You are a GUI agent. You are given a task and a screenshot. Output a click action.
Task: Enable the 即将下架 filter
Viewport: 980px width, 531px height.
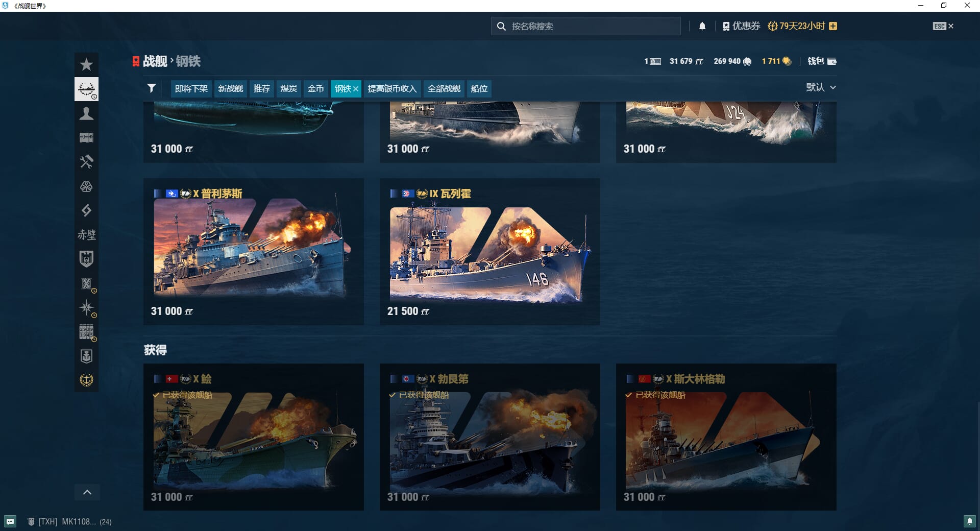coord(191,89)
